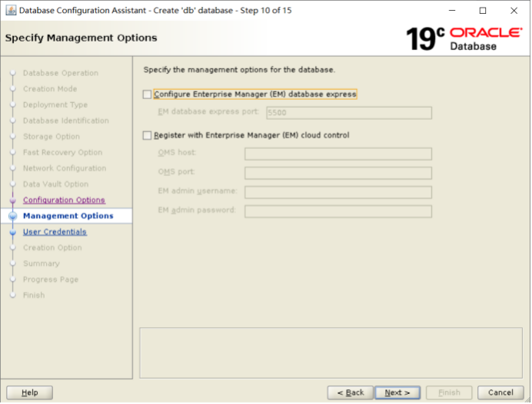Click the Help button
Viewport: 532px width, 404px height.
point(29,392)
